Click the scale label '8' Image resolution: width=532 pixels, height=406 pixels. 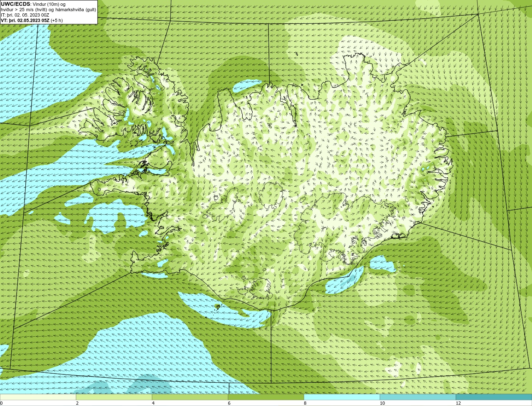pos(305,403)
